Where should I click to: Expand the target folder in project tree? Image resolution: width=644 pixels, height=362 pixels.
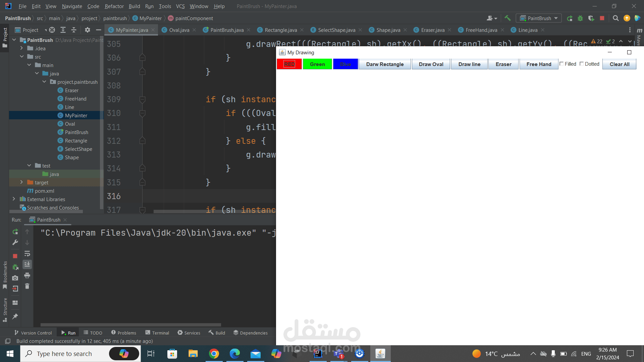(x=21, y=182)
